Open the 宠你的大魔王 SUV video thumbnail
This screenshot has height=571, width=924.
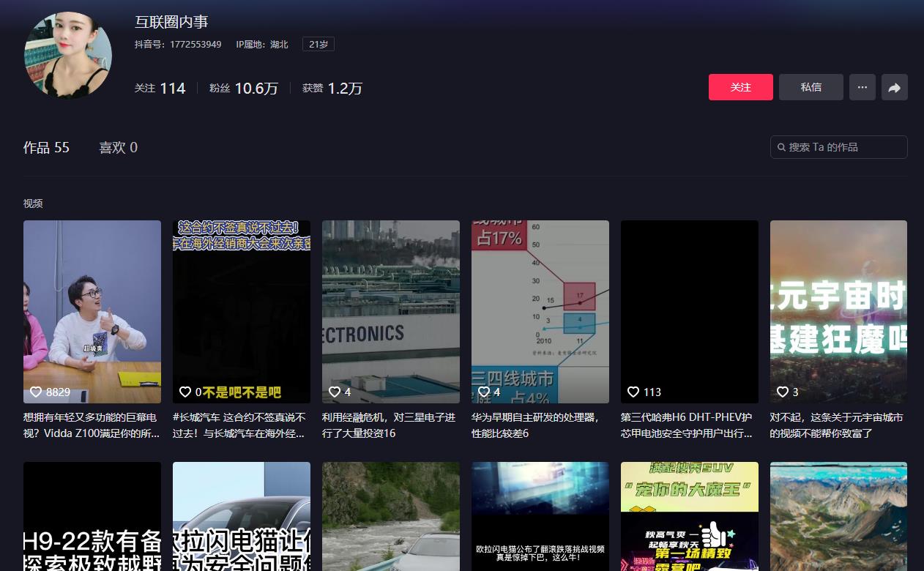pyautogui.click(x=690, y=516)
